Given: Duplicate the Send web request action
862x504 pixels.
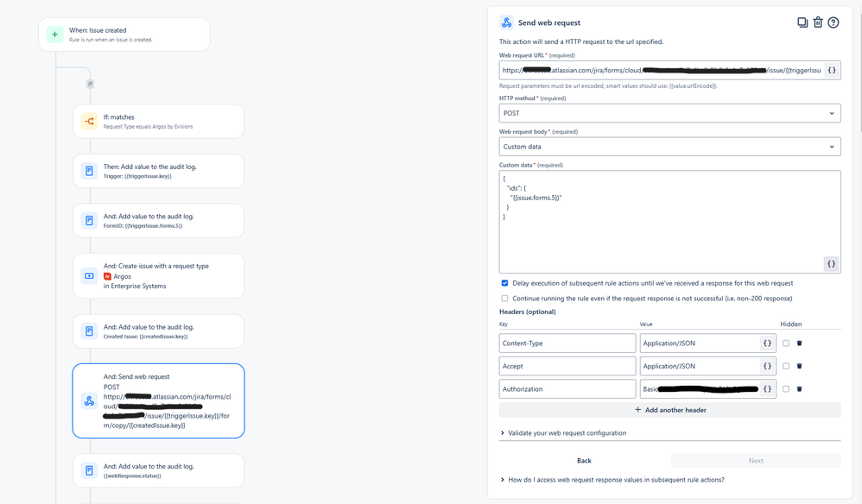Looking at the screenshot, I should click(x=802, y=22).
